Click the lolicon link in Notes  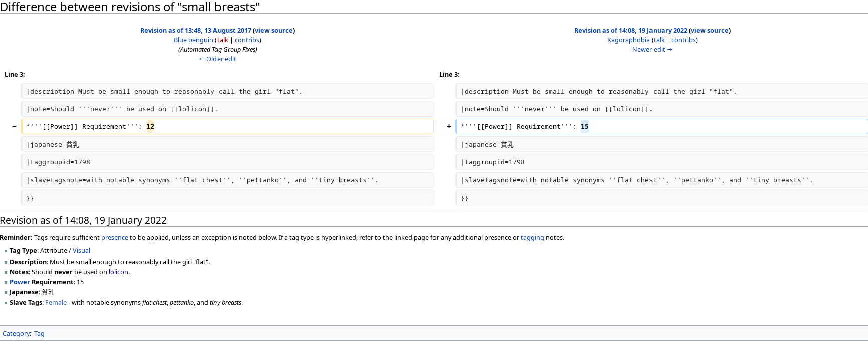118,272
